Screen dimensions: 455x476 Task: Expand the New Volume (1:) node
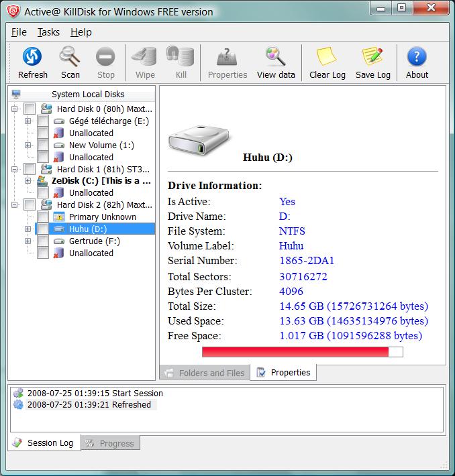[x=28, y=145]
